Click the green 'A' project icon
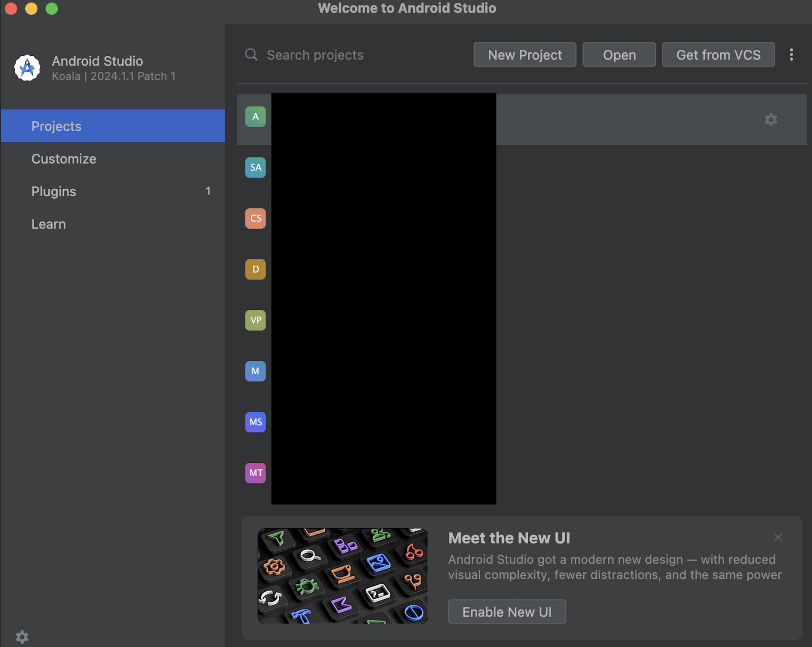 click(255, 116)
